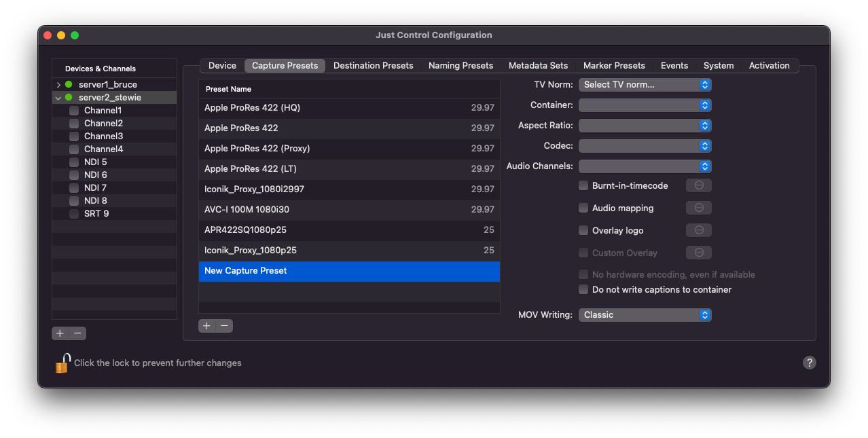Screen dimensions: 868x438
Task: Select the AVC-I 100M 1080i30 preset
Action: point(349,210)
